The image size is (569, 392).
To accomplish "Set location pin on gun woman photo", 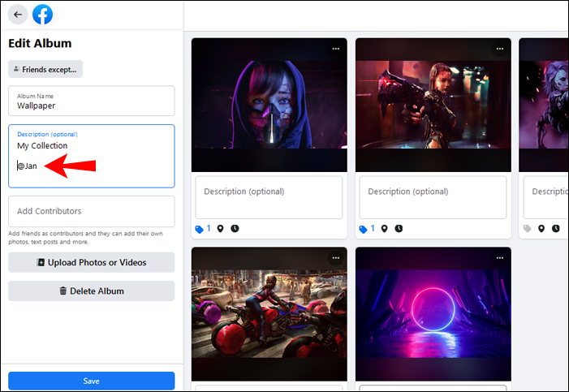I will (x=384, y=229).
